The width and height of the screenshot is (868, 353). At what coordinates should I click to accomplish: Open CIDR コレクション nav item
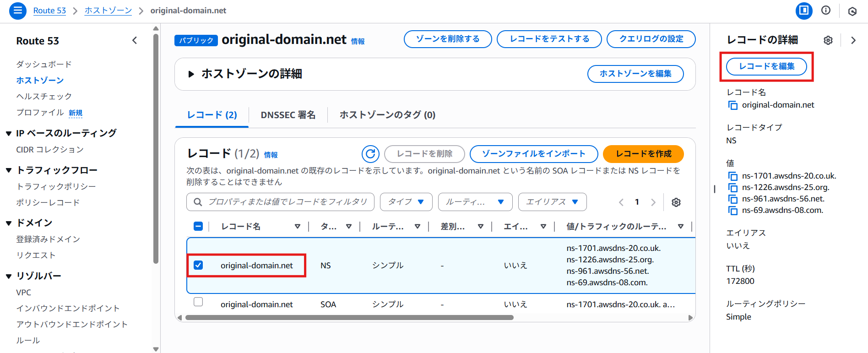[x=50, y=150]
